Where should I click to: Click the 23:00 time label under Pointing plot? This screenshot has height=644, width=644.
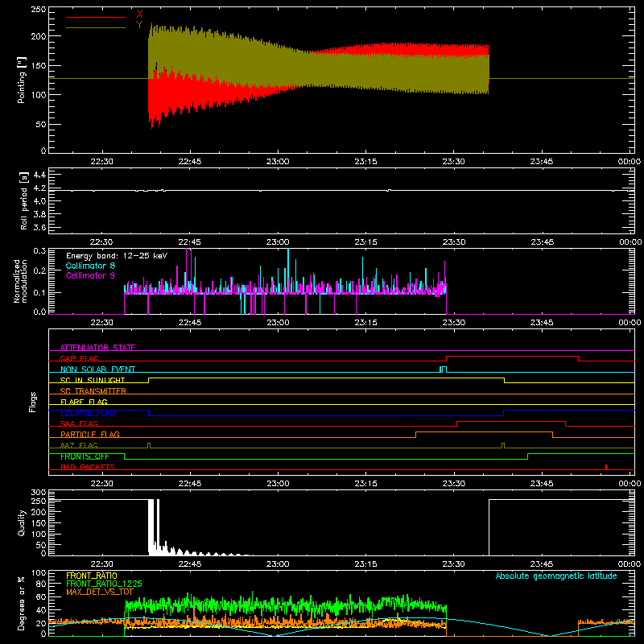(x=278, y=162)
